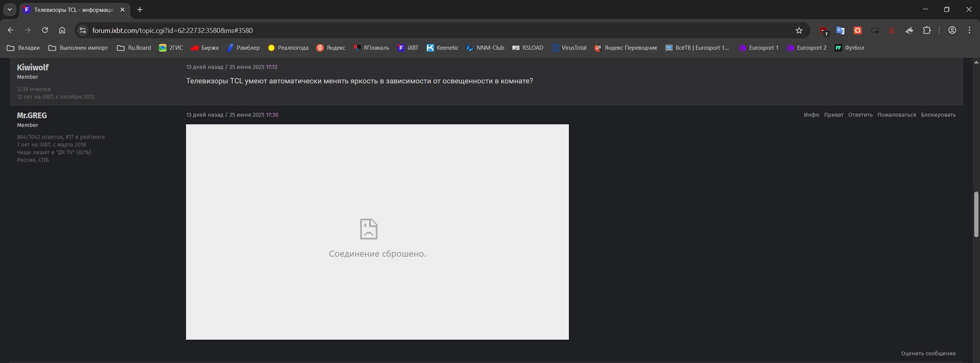Open the Google Translate extension icon

coord(840,30)
